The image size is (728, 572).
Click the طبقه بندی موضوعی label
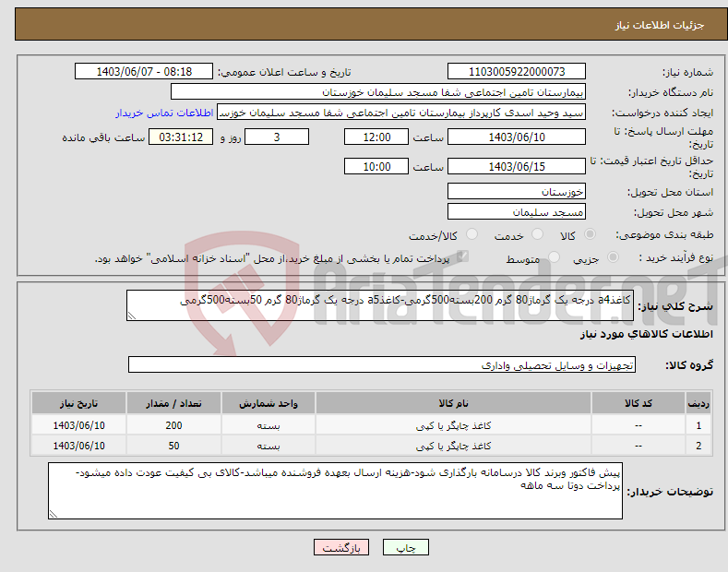[664, 235]
